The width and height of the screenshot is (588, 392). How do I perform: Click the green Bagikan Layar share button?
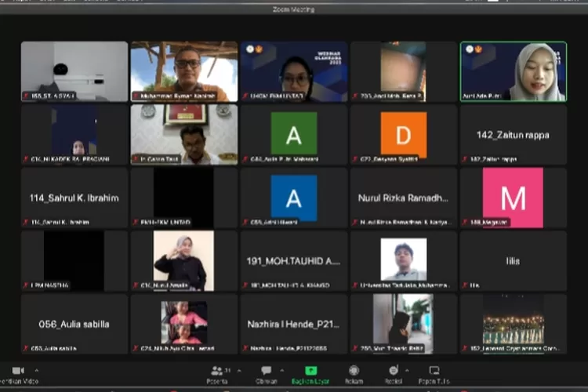pos(311,370)
